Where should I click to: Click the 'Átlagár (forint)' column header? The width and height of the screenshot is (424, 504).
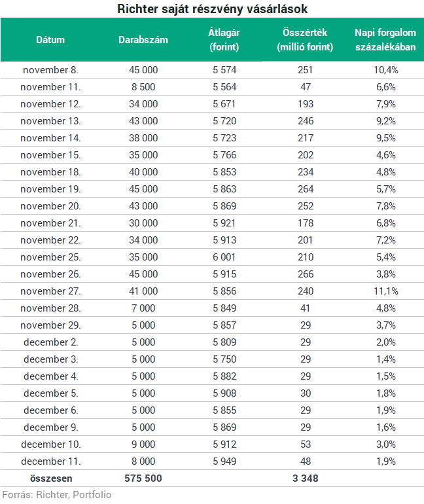pos(224,40)
